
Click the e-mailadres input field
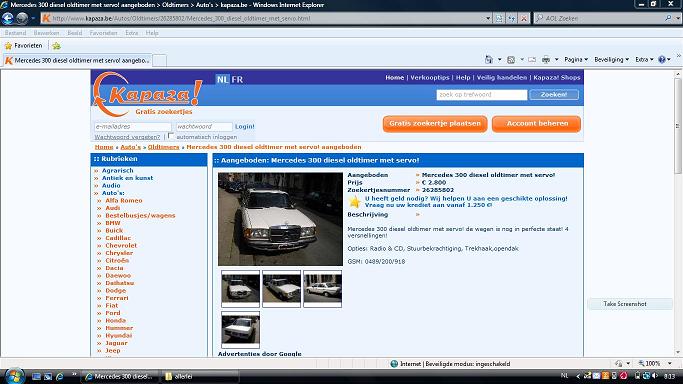pyautogui.click(x=133, y=126)
